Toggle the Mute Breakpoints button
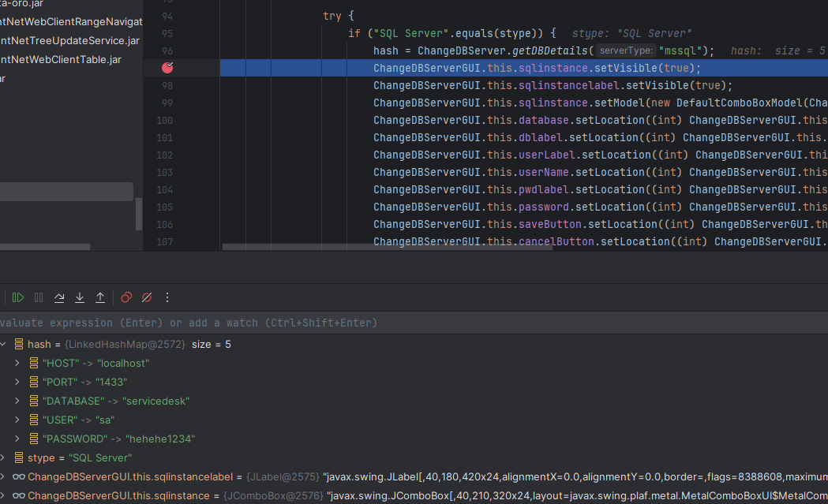The width and height of the screenshot is (828, 504). click(146, 297)
